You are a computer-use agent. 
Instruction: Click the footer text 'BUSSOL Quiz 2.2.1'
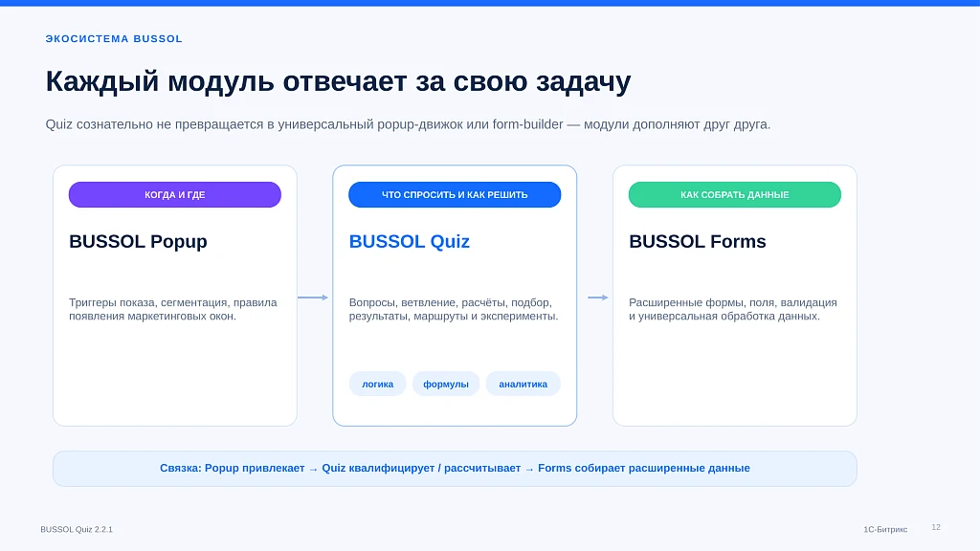(77, 529)
